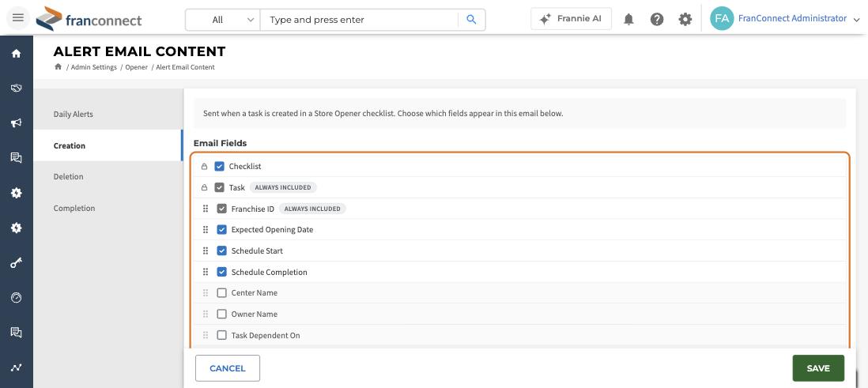Enable the Owner Name checkbox

tap(221, 314)
